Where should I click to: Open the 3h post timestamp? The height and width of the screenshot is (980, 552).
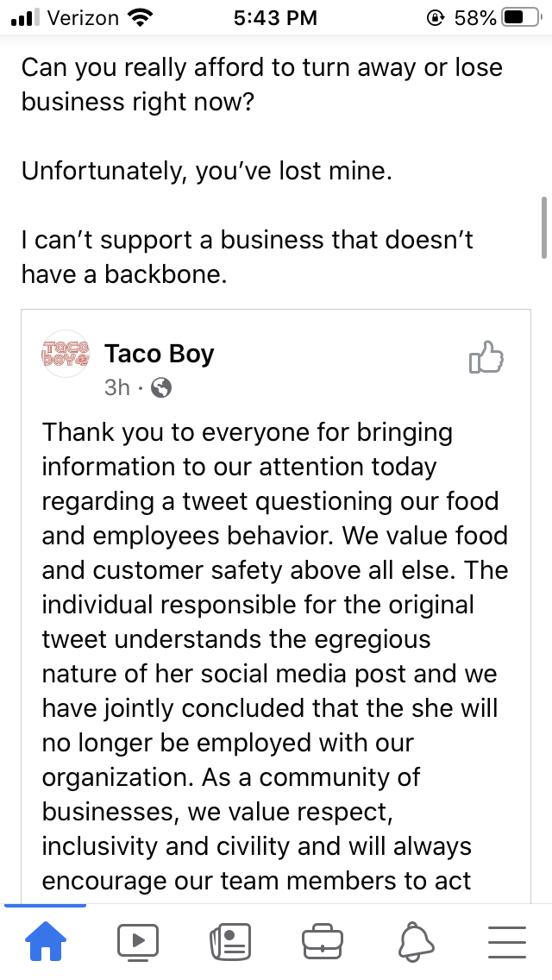[117, 387]
